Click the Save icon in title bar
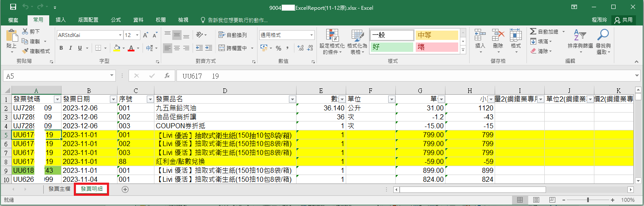The image size is (644, 206). tap(13, 7)
